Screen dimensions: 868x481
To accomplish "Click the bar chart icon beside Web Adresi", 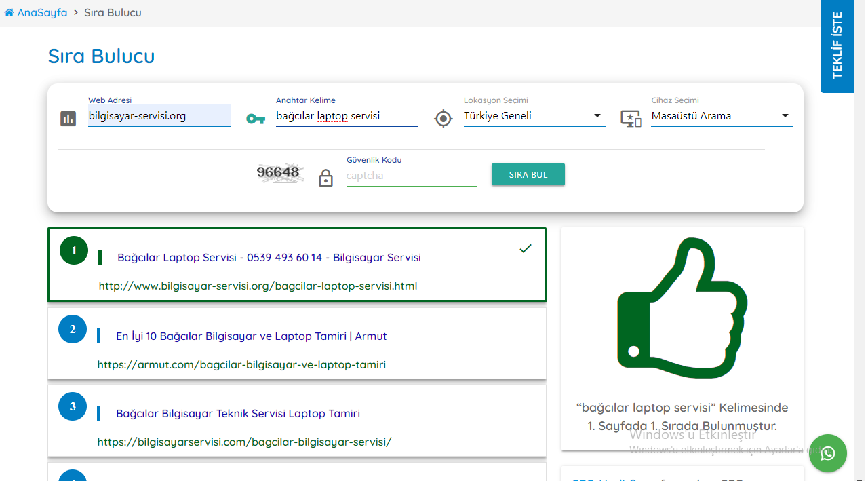I will (68, 119).
